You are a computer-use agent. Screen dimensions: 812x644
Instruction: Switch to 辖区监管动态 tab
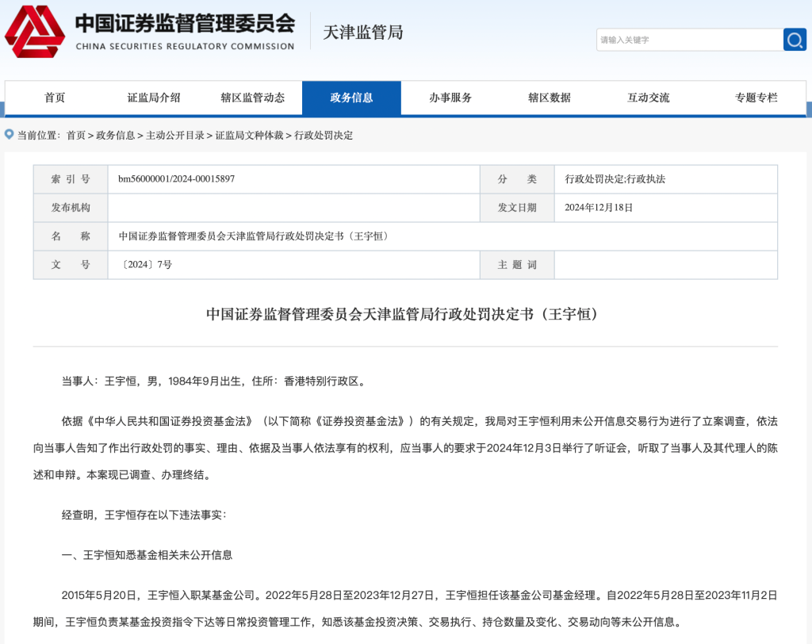pyautogui.click(x=252, y=98)
